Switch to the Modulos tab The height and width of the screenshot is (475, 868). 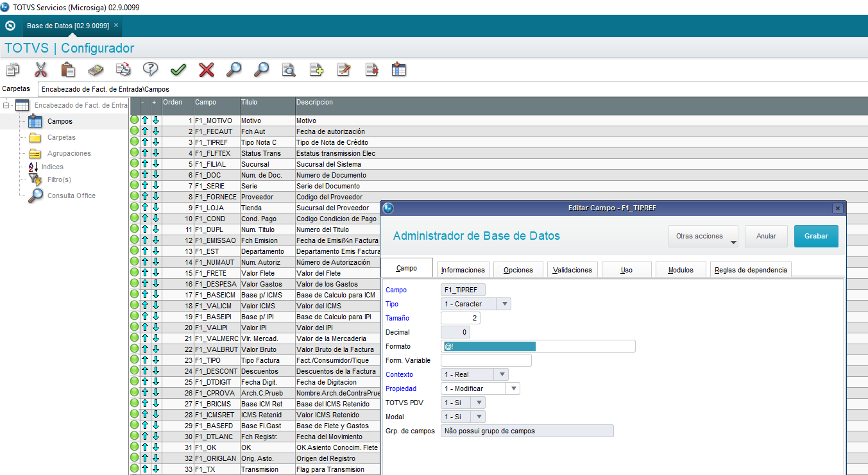681,270
